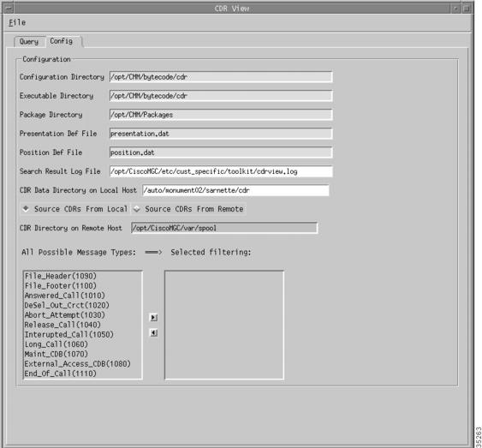Screen dimensions: 482x448
Task: Click inside the Selected filtering list box
Action: tap(224, 325)
